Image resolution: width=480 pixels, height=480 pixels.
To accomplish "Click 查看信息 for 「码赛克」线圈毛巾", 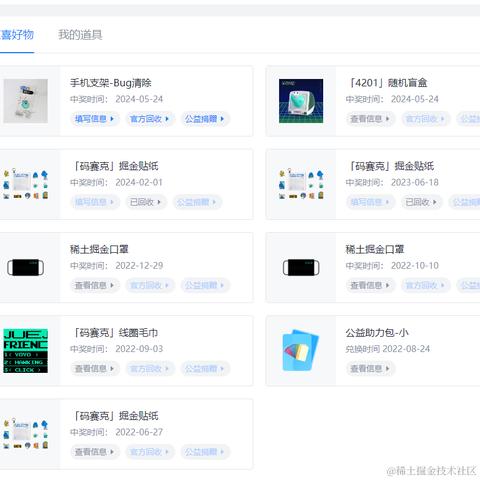I will pyautogui.click(x=95, y=369).
